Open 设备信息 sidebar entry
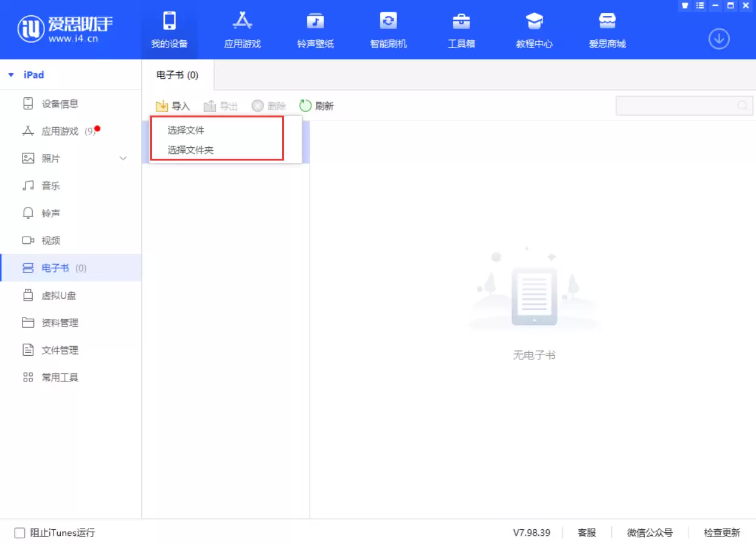Screen dimensions: 756x545 click(x=71, y=104)
